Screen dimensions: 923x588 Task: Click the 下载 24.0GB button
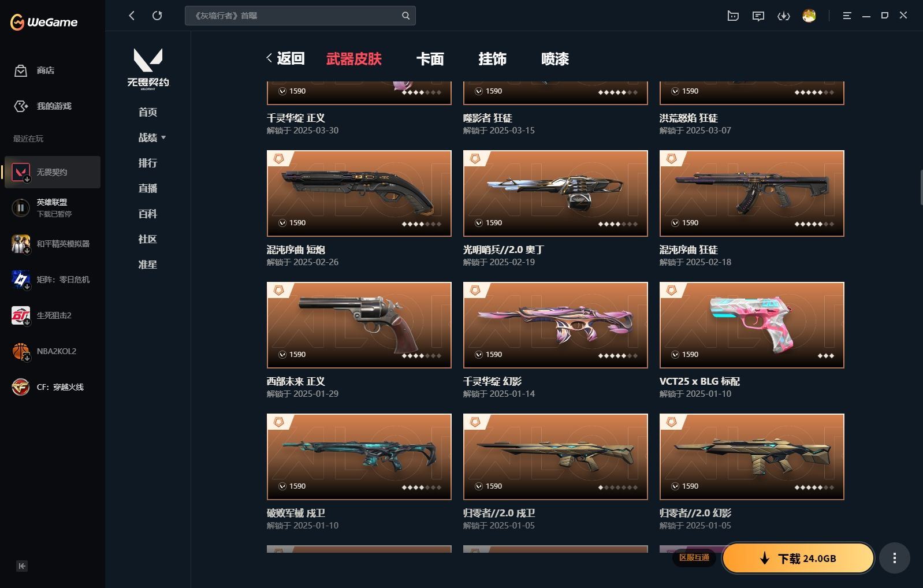point(798,558)
